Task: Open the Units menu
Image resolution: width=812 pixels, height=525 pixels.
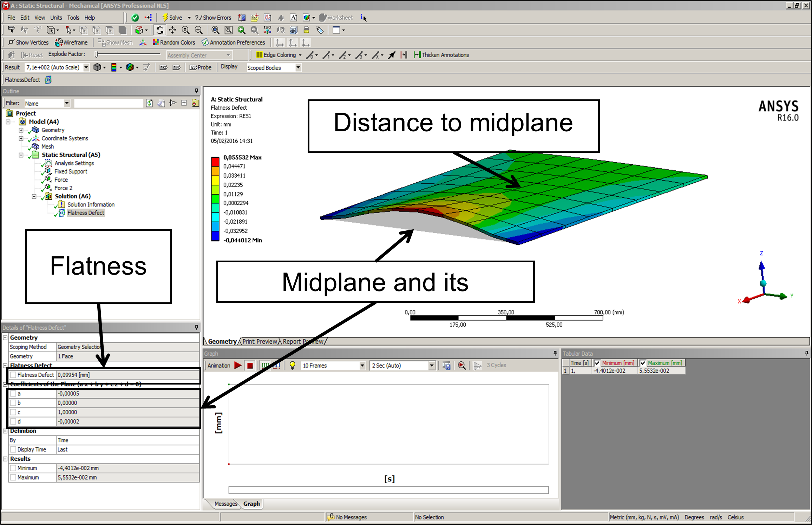Action: pyautogui.click(x=56, y=18)
